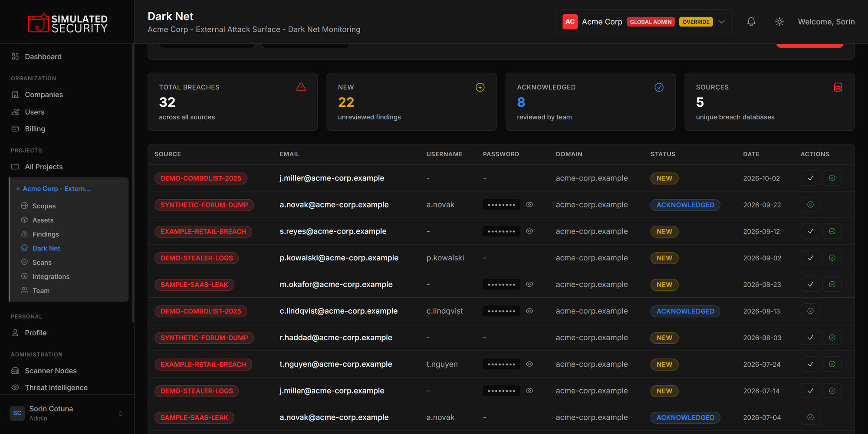Open the Acme Corp company switcher dropdown

pos(644,22)
